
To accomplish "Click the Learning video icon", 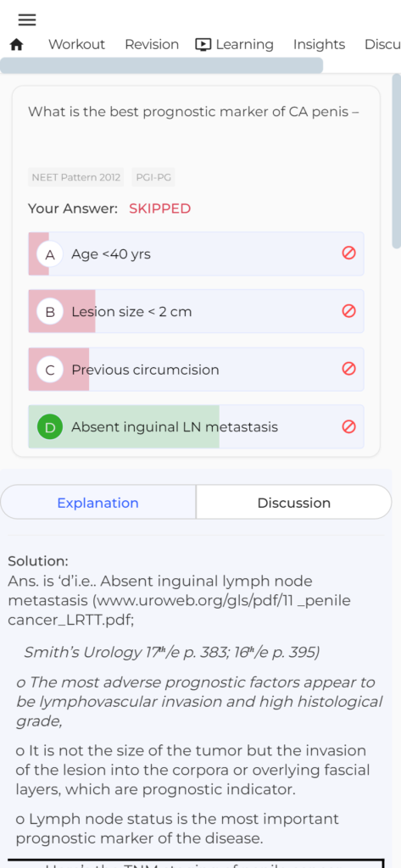I will pyautogui.click(x=203, y=45).
